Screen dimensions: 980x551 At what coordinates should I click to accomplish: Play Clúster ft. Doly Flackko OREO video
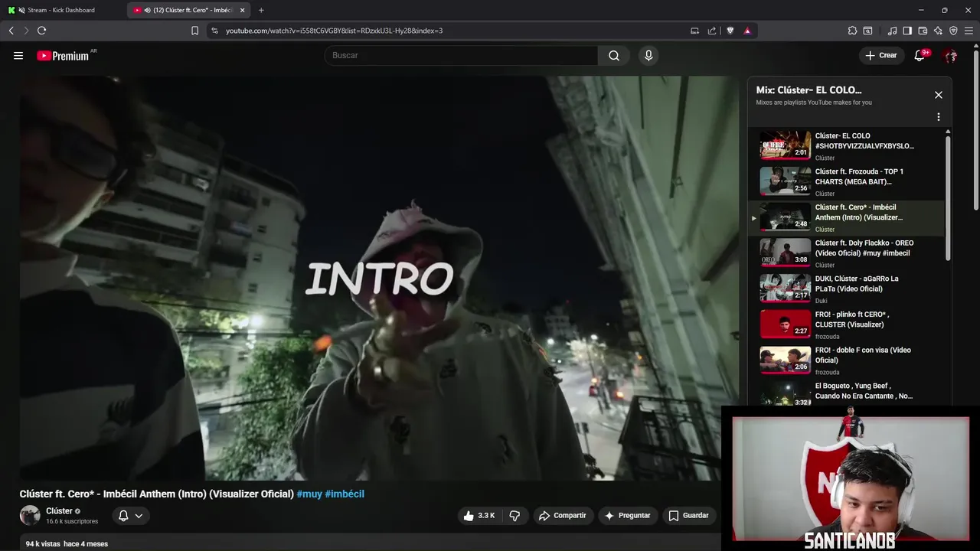846,253
